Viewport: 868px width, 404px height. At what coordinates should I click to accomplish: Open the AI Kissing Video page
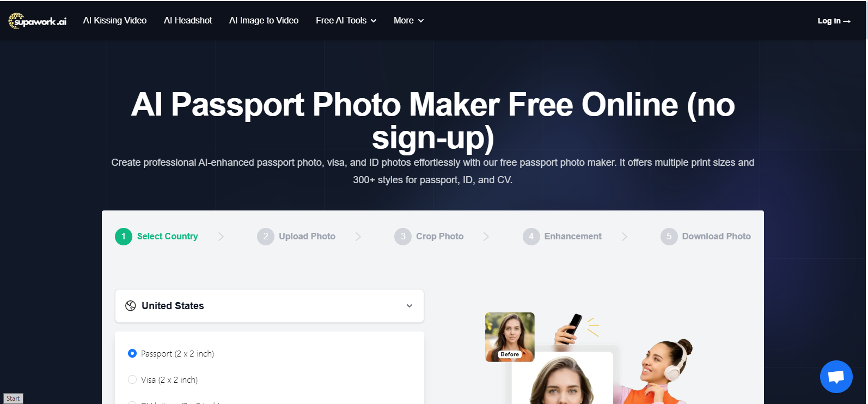115,21
